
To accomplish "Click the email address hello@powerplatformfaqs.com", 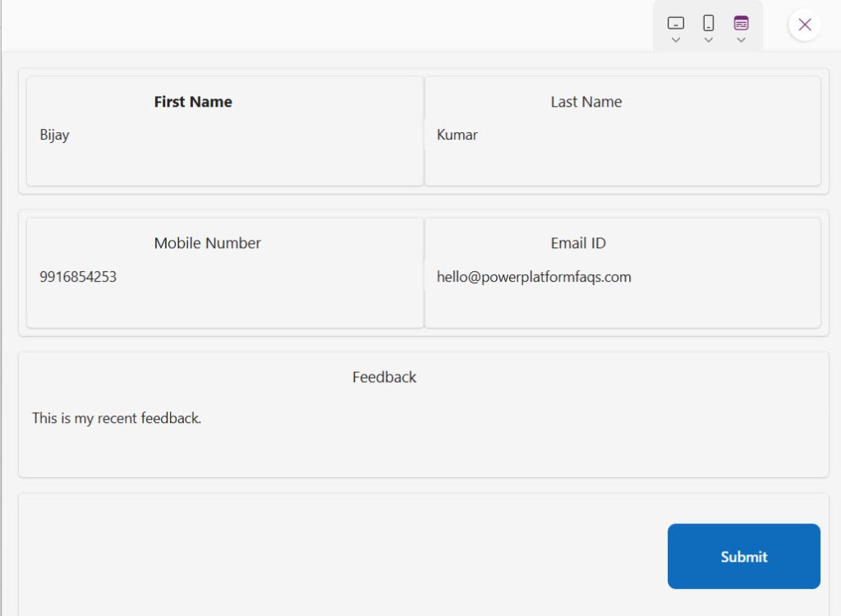I will [533, 277].
